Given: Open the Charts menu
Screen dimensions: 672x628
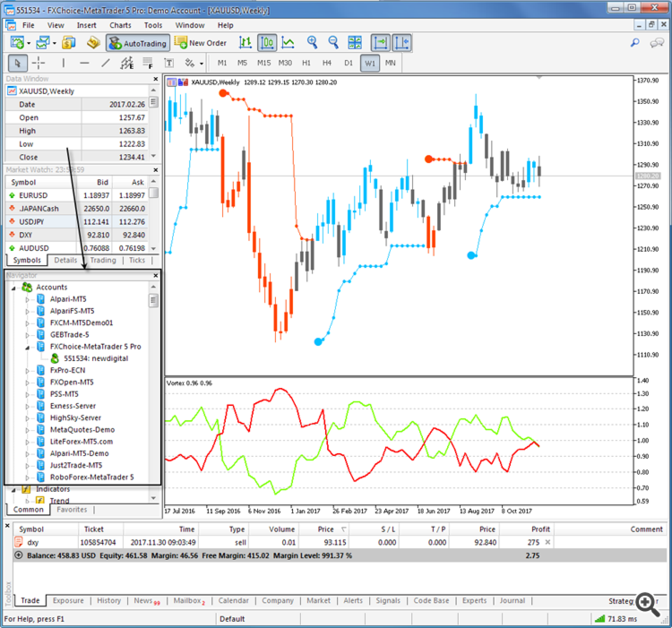Looking at the screenshot, I should click(120, 25).
